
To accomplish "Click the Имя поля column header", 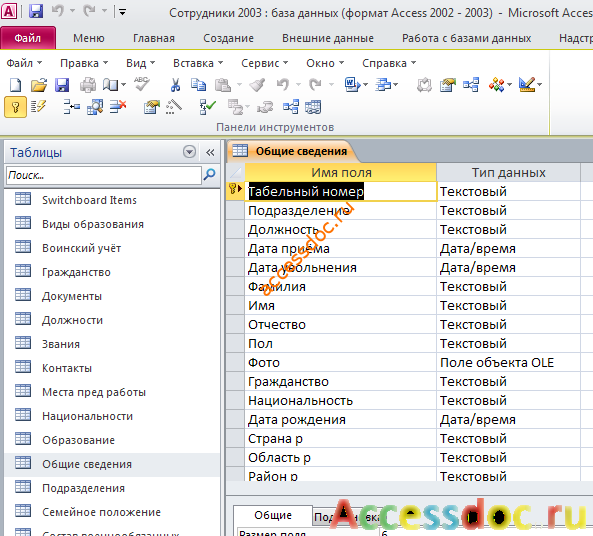I will [x=341, y=172].
